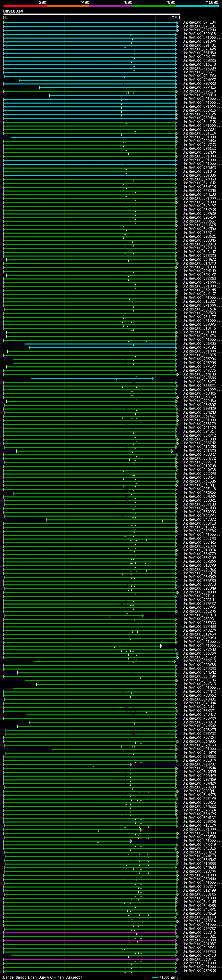The image size is (222, 980).
Task: Select the UniRef100_B9WIC2 label
Action: point(199,818)
